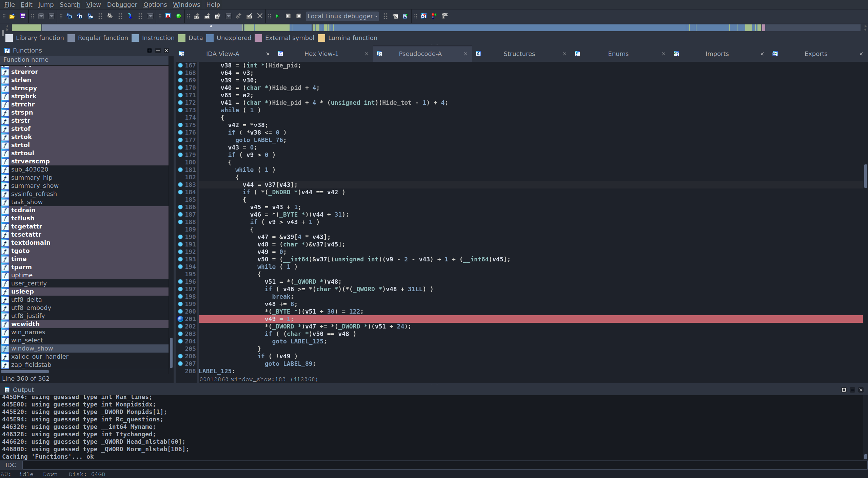This screenshot has height=478, width=868.
Task: Click the IDC command input field
Action: [x=441, y=465]
